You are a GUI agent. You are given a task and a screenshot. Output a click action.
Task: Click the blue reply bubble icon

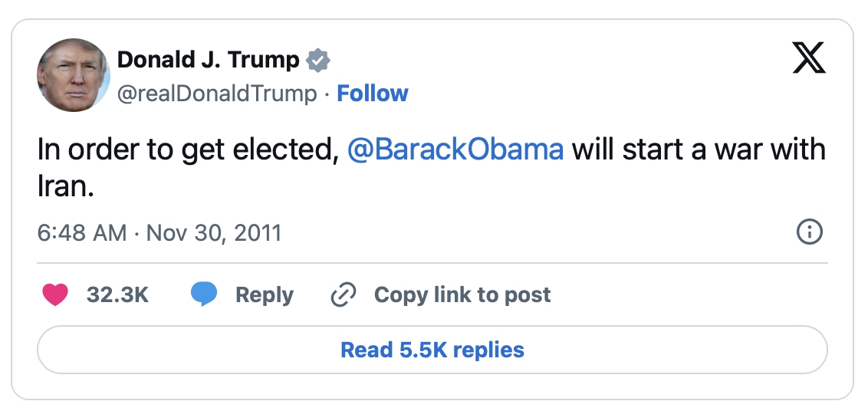coord(204,294)
